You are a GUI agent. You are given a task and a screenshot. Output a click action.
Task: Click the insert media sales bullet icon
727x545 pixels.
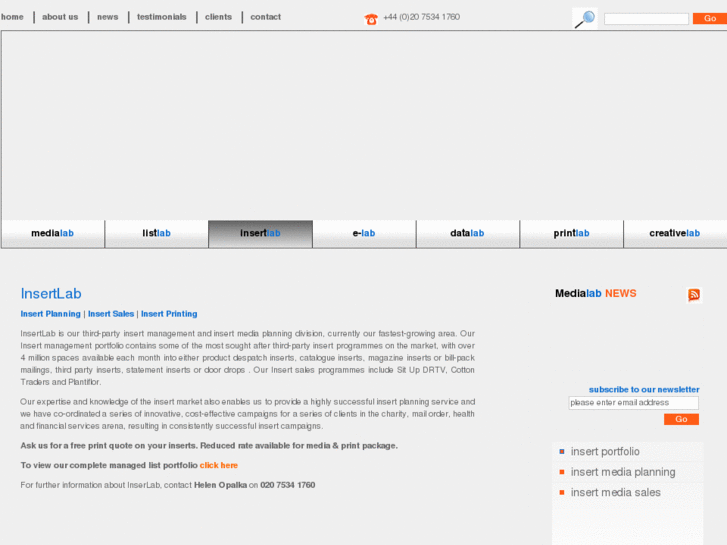(x=562, y=492)
